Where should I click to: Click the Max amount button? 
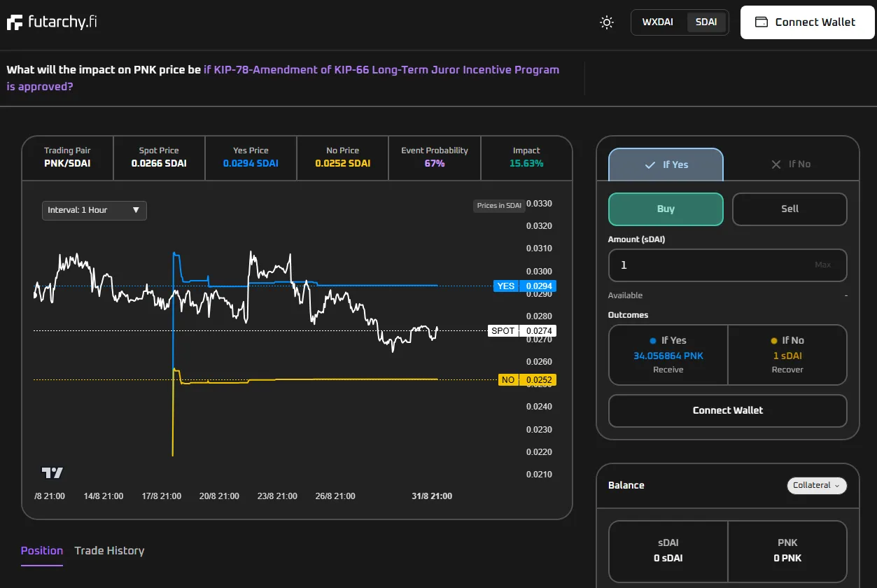(822, 265)
